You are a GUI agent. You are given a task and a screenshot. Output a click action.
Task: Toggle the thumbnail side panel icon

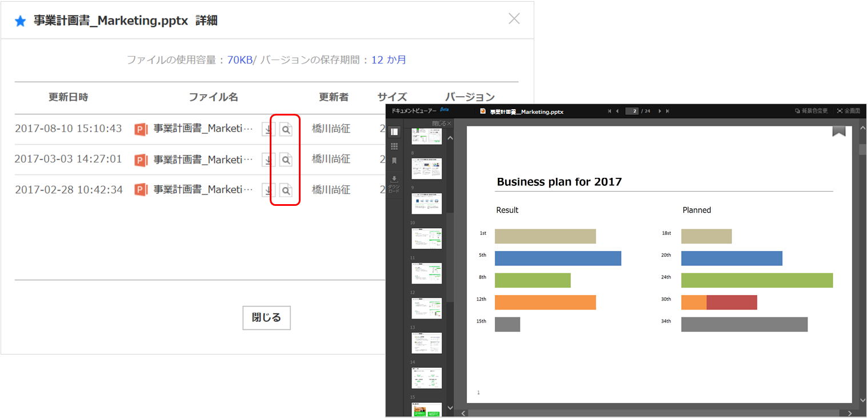point(394,132)
